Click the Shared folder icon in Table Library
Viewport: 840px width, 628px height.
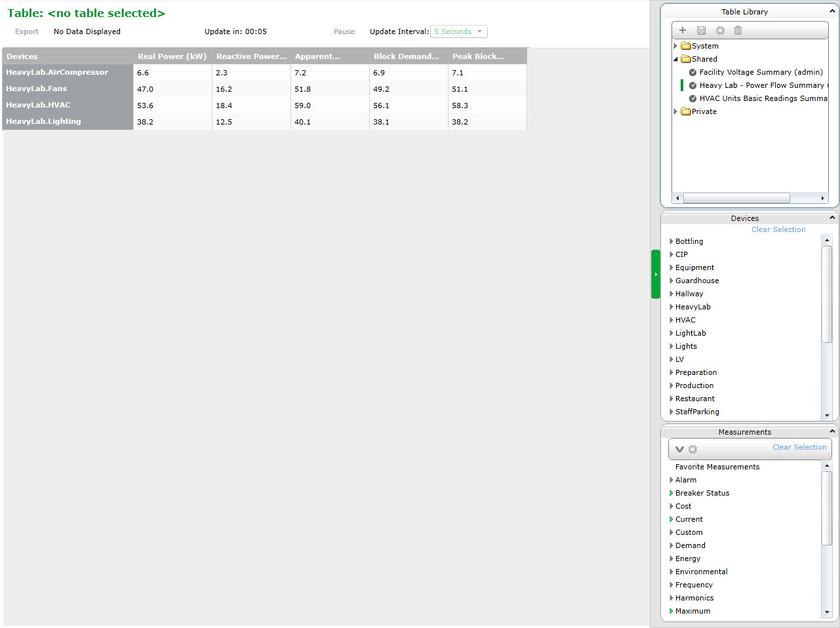tap(686, 59)
